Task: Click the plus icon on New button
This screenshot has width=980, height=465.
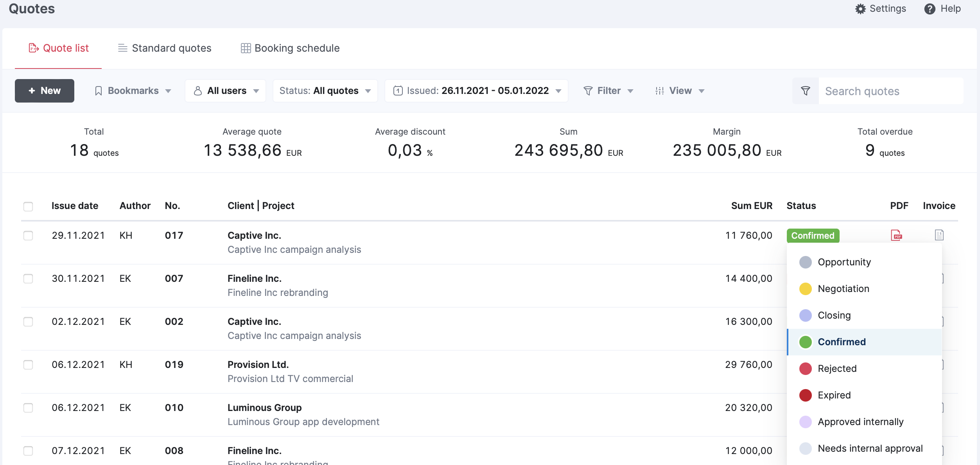Action: 32,91
